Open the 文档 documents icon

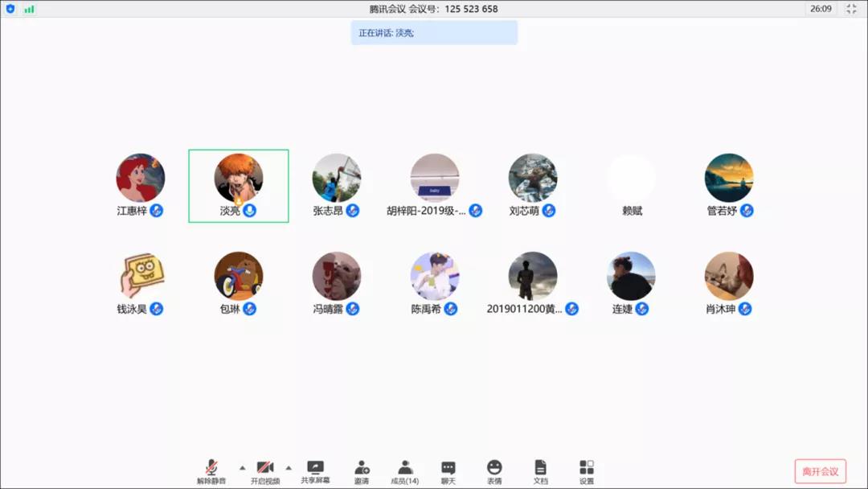tap(540, 467)
